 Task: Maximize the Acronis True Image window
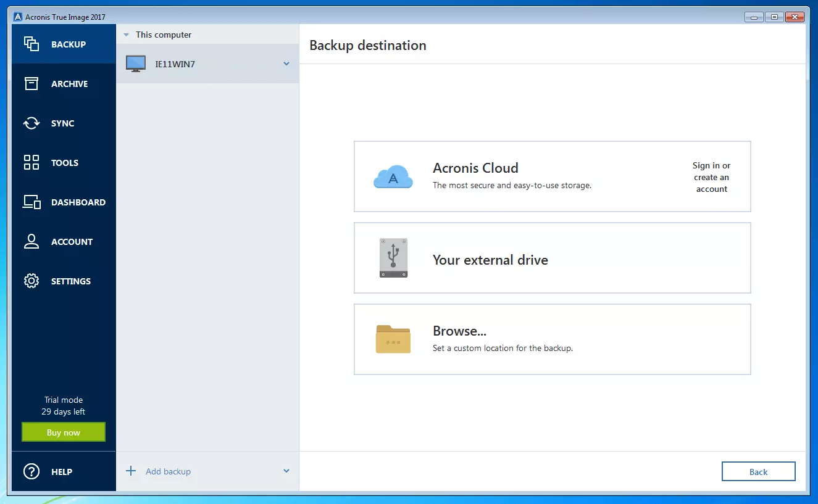pyautogui.click(x=774, y=17)
